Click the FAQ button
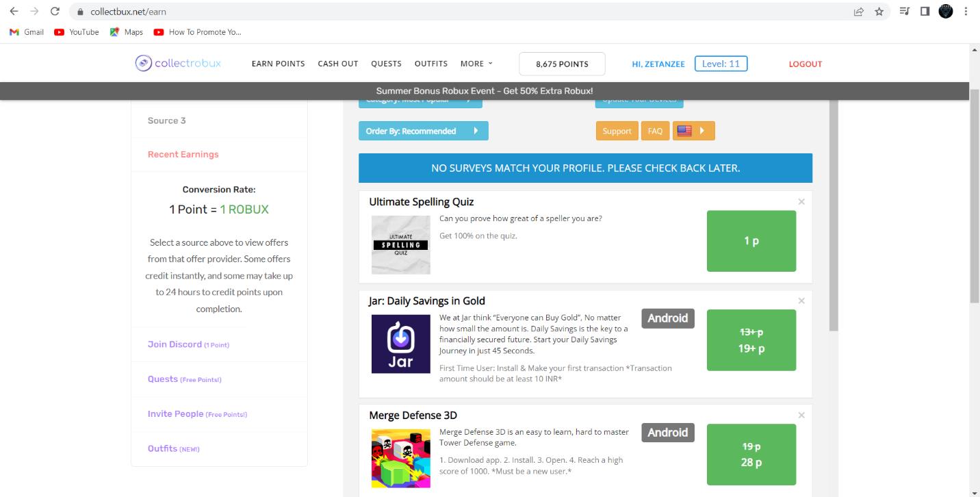 (655, 131)
